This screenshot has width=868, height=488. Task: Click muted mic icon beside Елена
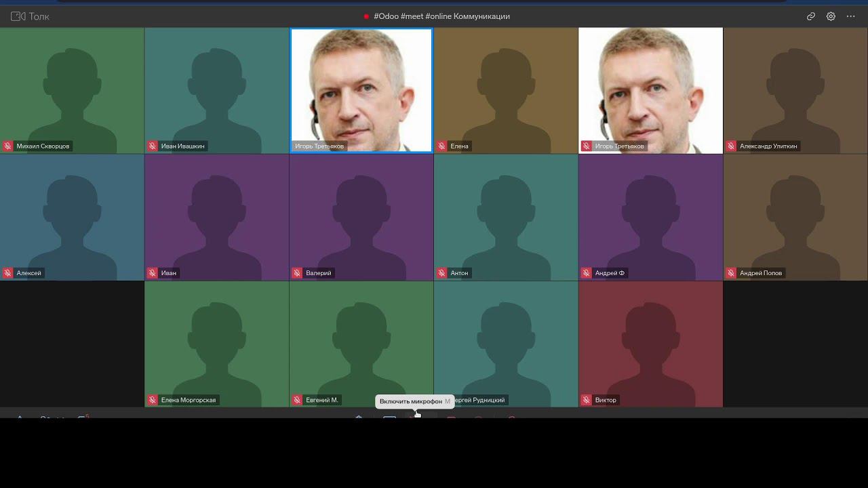(441, 146)
